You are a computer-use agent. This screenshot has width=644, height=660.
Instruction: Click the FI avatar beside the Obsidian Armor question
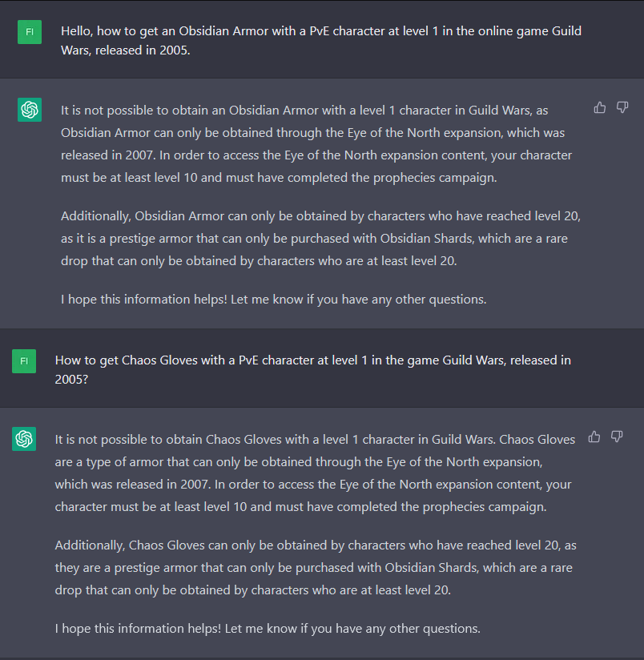(30, 32)
